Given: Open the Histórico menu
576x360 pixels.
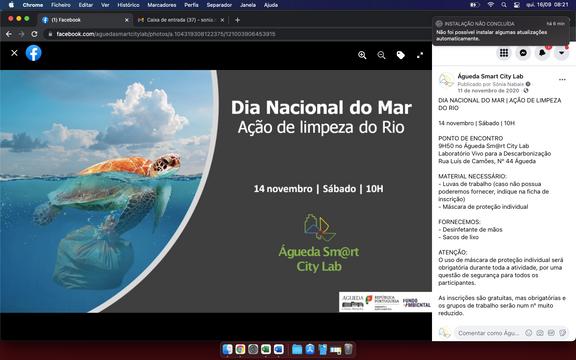Looking at the screenshot, I should point(128,5).
